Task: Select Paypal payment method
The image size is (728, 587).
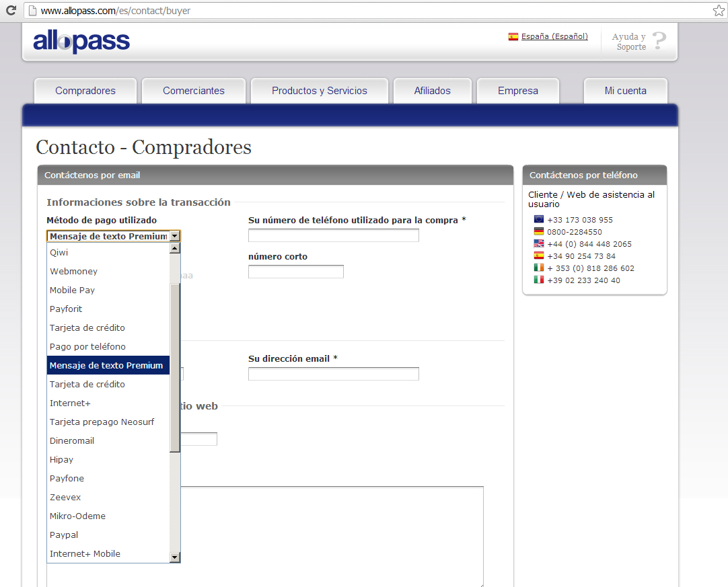Action: [108, 535]
